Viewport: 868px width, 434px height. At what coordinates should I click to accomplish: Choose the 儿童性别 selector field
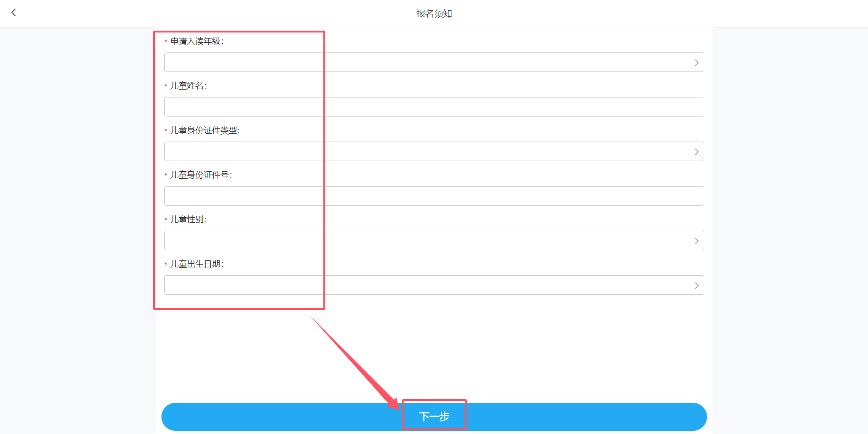(x=434, y=240)
